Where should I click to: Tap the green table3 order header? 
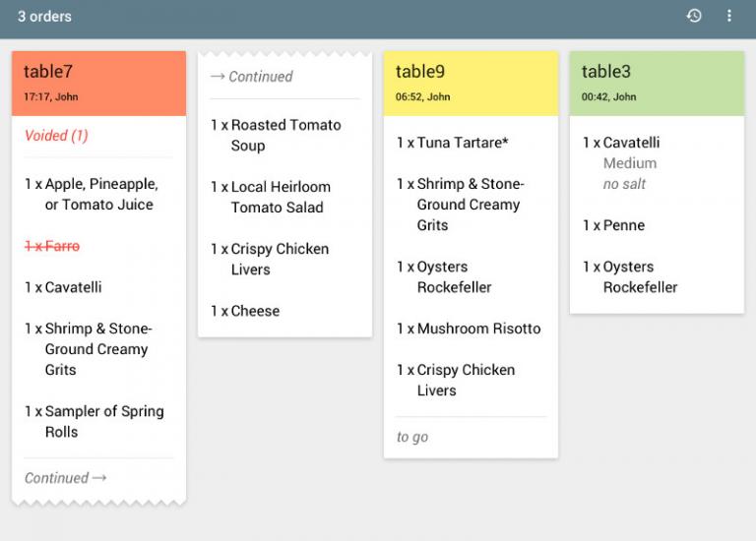coord(657,83)
